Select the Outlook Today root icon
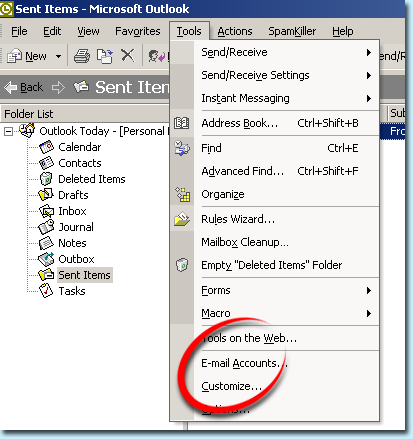 point(27,130)
